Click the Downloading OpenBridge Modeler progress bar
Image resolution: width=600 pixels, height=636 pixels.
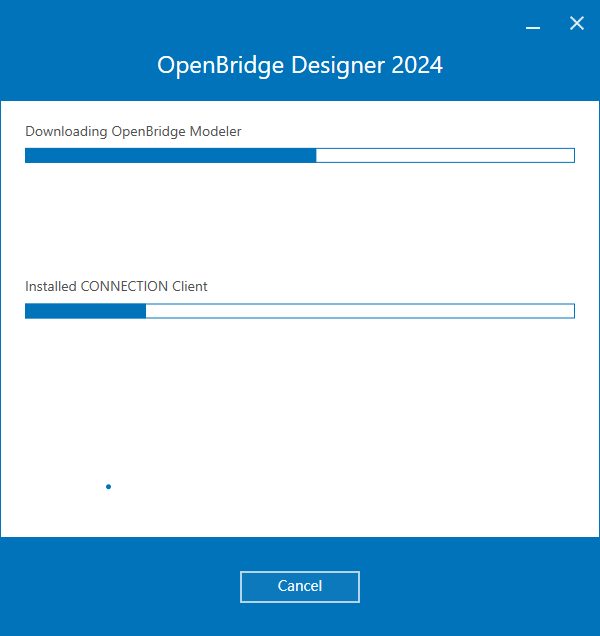click(300, 155)
